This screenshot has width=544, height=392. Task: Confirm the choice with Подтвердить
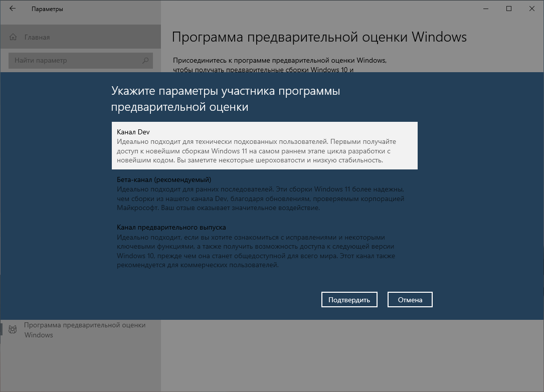pos(349,300)
